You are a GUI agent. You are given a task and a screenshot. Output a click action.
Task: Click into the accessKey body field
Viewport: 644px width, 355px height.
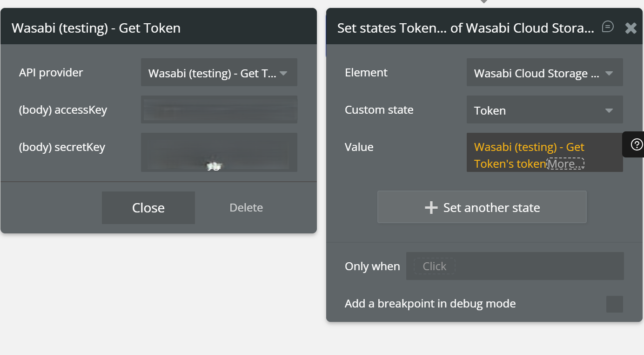pyautogui.click(x=219, y=110)
